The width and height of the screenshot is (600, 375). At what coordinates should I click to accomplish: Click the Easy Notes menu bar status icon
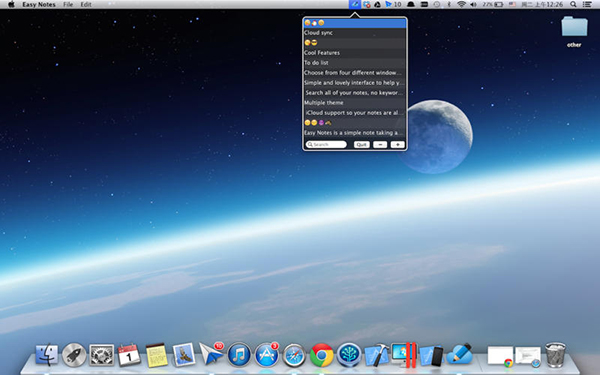tap(355, 5)
